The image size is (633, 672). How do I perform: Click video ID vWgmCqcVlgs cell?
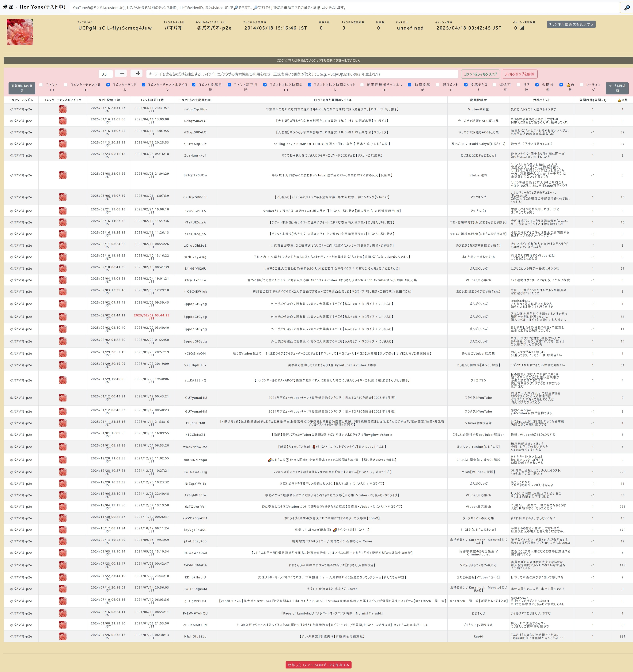click(195, 109)
